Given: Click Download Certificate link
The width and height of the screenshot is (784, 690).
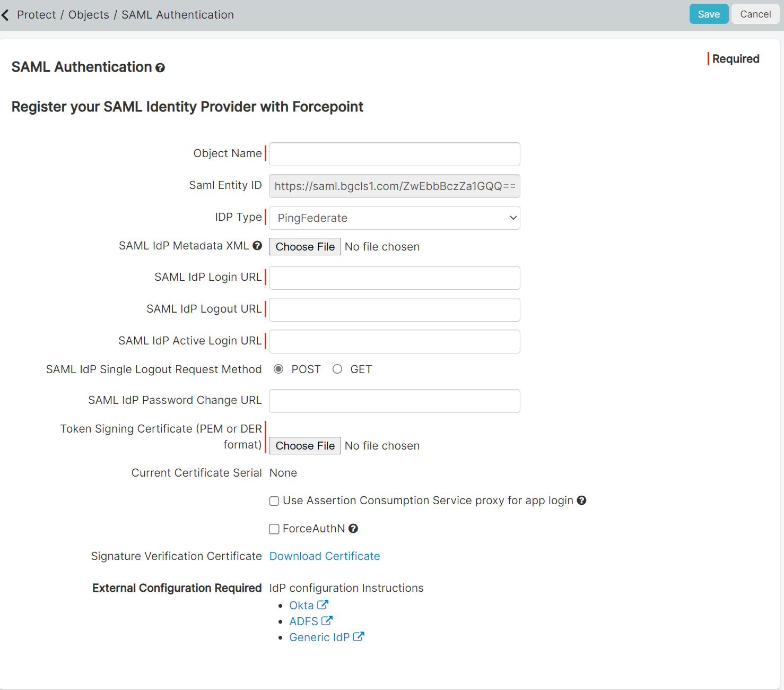Looking at the screenshot, I should coord(324,556).
